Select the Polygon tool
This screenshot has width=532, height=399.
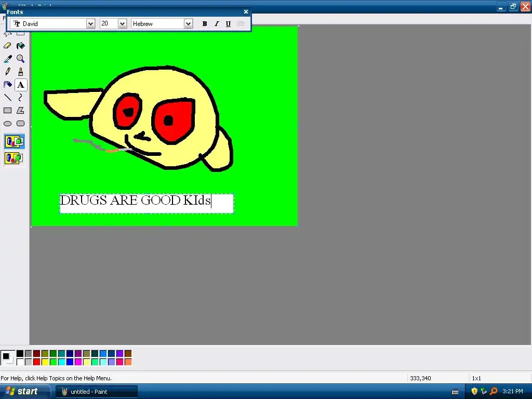click(21, 111)
